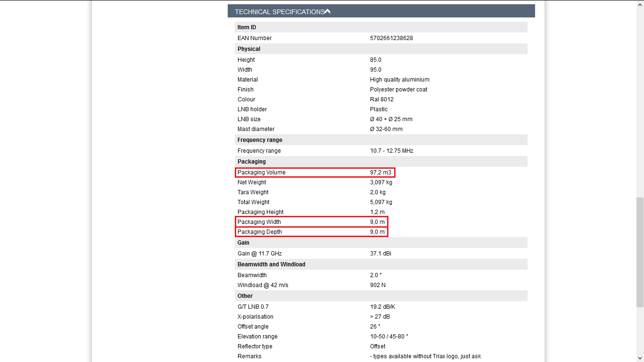644x362 pixels.
Task: Click the Physical section heading
Action: (x=249, y=49)
